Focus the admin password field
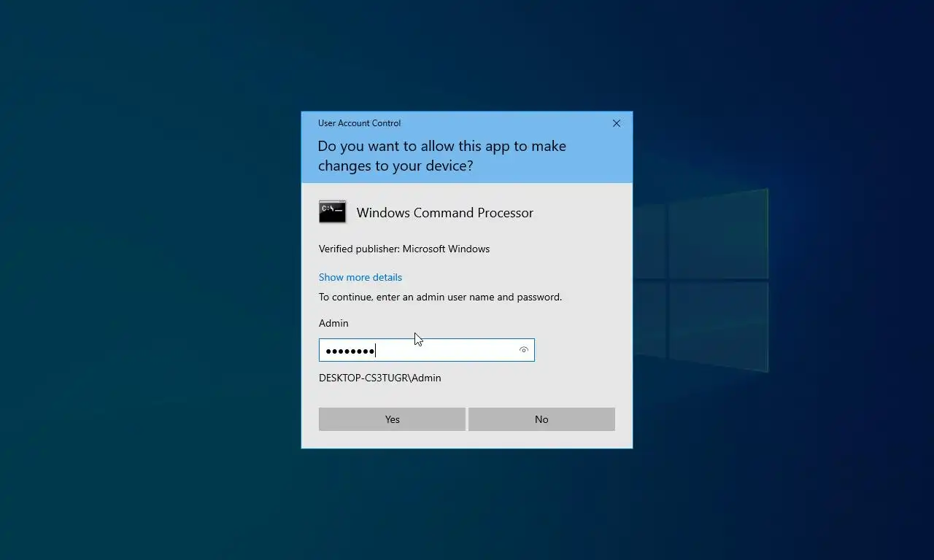 tap(427, 350)
